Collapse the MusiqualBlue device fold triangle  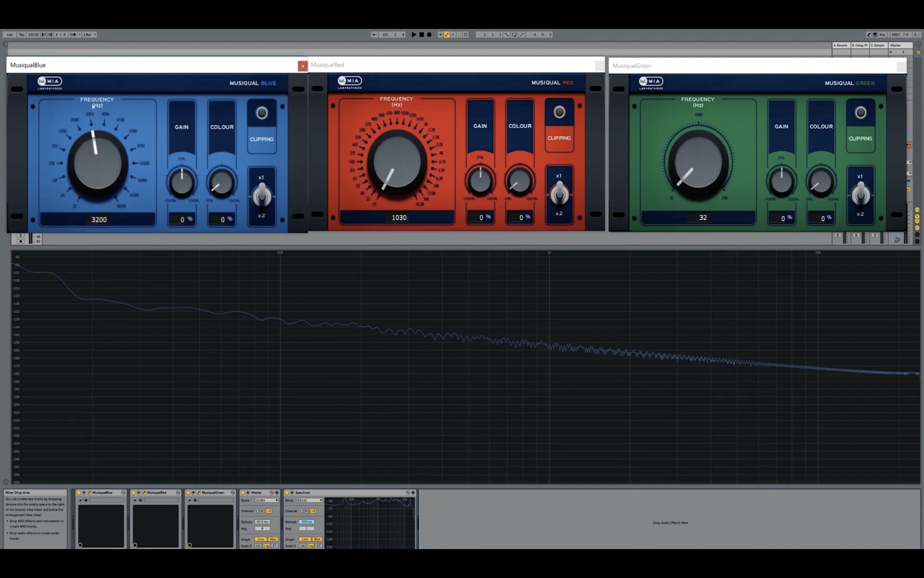pos(84,492)
